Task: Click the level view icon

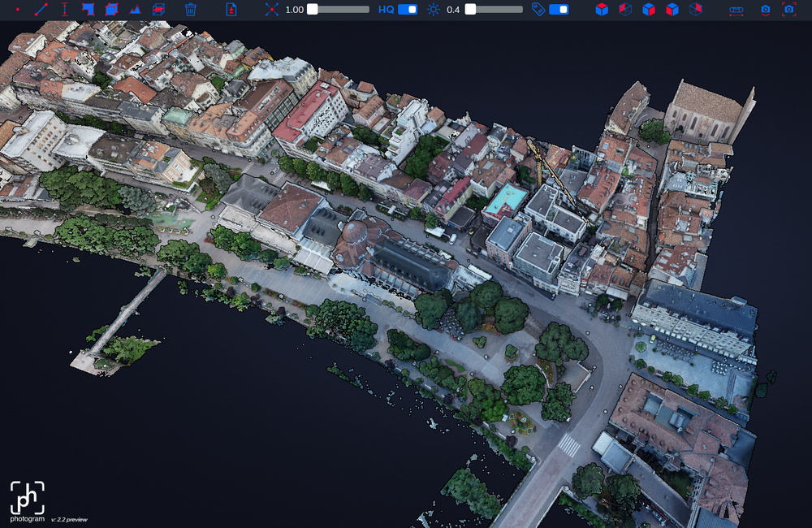Action: (736, 10)
